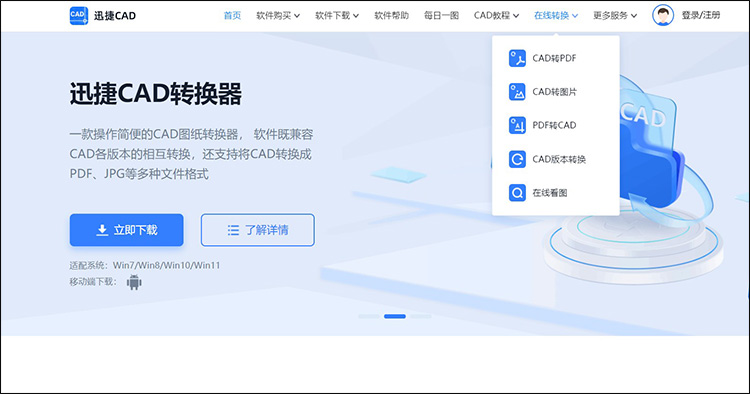Click the 立即下载 button
The height and width of the screenshot is (394, 750).
[x=126, y=230]
